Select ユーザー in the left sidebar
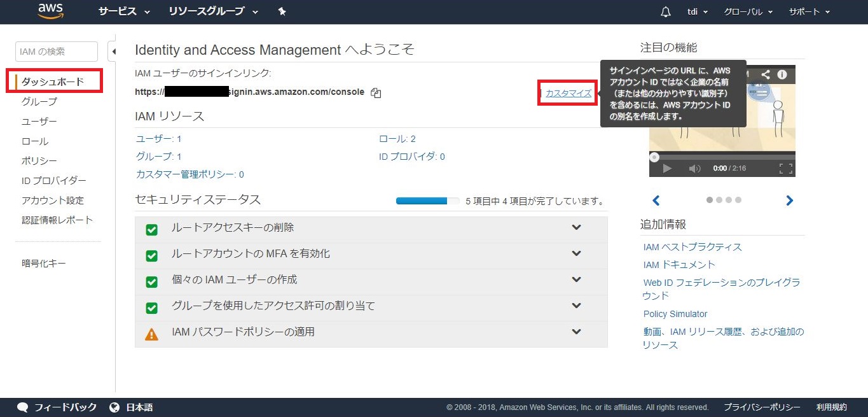The image size is (868, 417). (39, 122)
